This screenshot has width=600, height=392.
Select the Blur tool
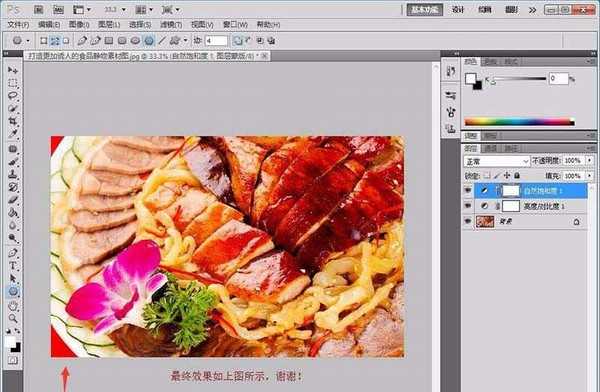[x=13, y=225]
